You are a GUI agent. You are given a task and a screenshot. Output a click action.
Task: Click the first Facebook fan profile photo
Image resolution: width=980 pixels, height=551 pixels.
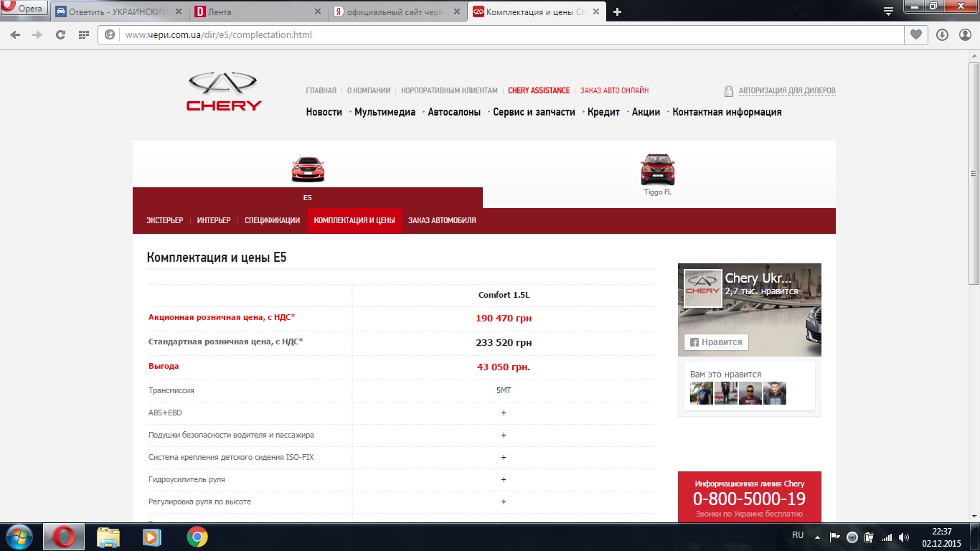[701, 393]
